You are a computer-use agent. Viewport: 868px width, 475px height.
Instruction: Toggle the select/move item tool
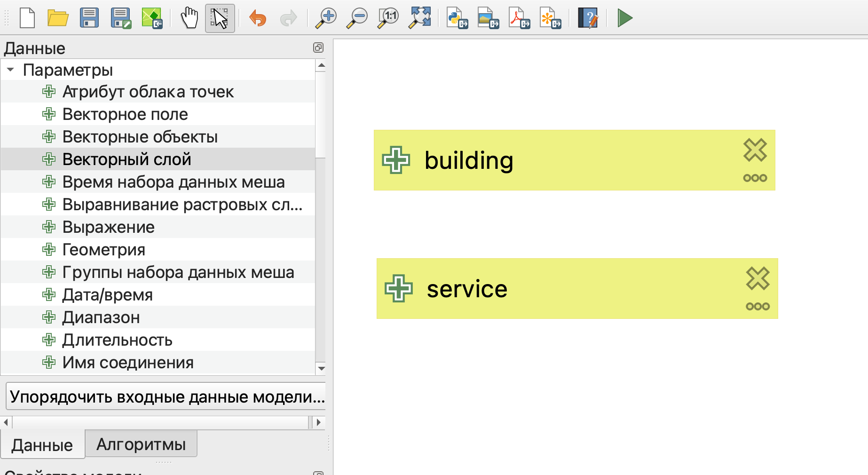220,18
